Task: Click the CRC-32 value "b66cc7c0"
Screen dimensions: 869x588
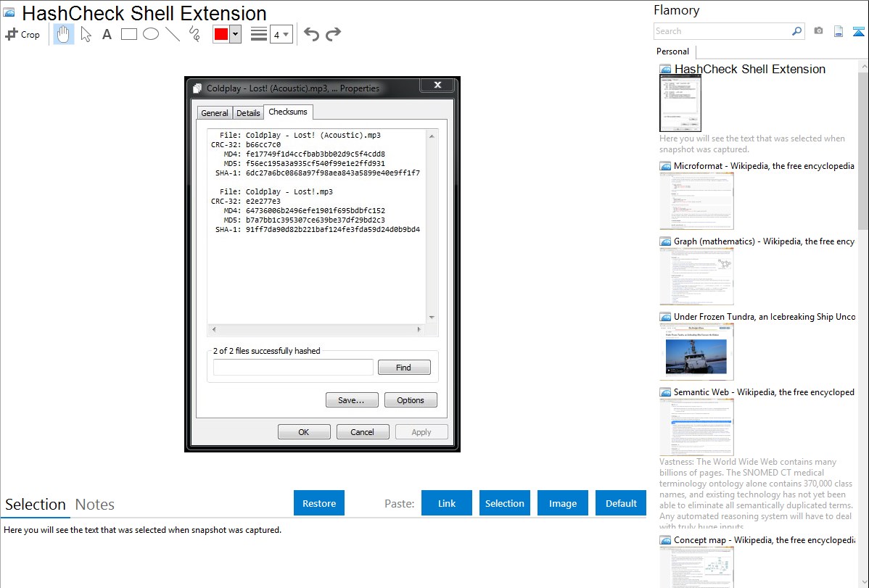Action: 263,145
